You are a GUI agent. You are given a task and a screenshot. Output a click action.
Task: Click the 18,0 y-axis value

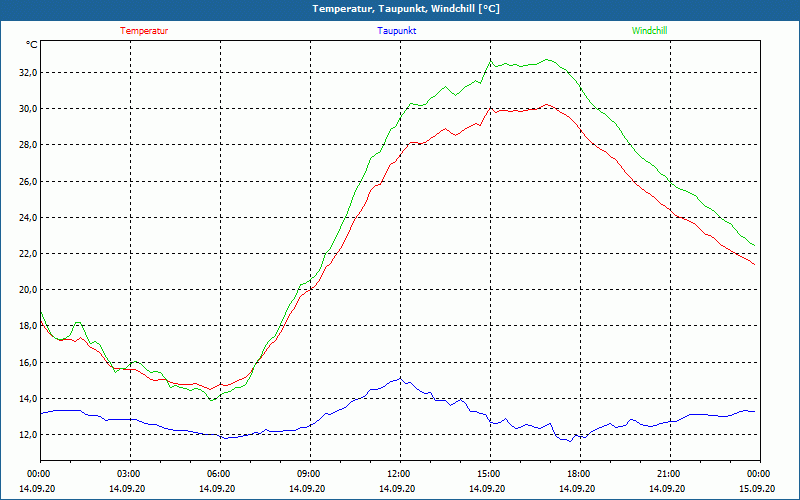point(28,326)
